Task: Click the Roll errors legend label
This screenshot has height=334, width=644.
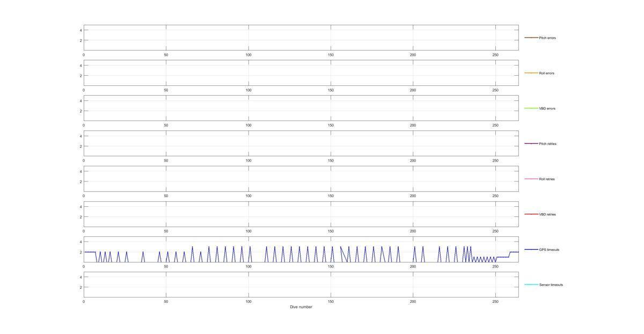Action: click(546, 73)
